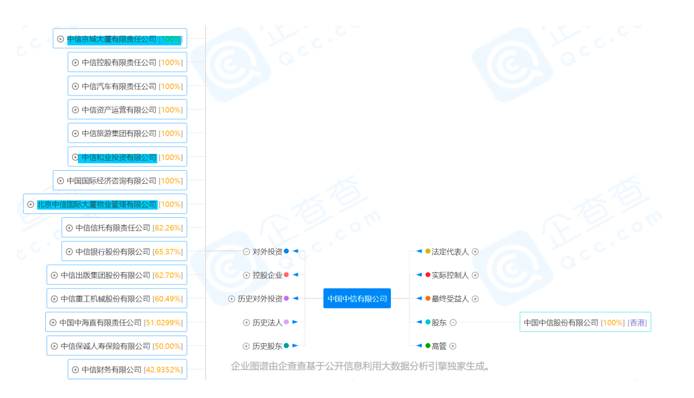
Task: Open company name 中信重工机械股份有限公司
Action: pos(105,299)
